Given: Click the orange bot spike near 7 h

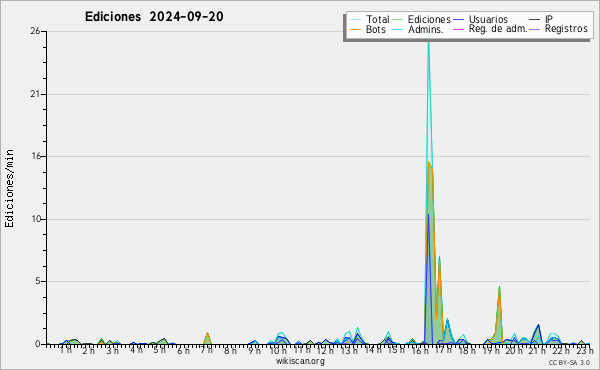Looking at the screenshot, I should pyautogui.click(x=207, y=339).
